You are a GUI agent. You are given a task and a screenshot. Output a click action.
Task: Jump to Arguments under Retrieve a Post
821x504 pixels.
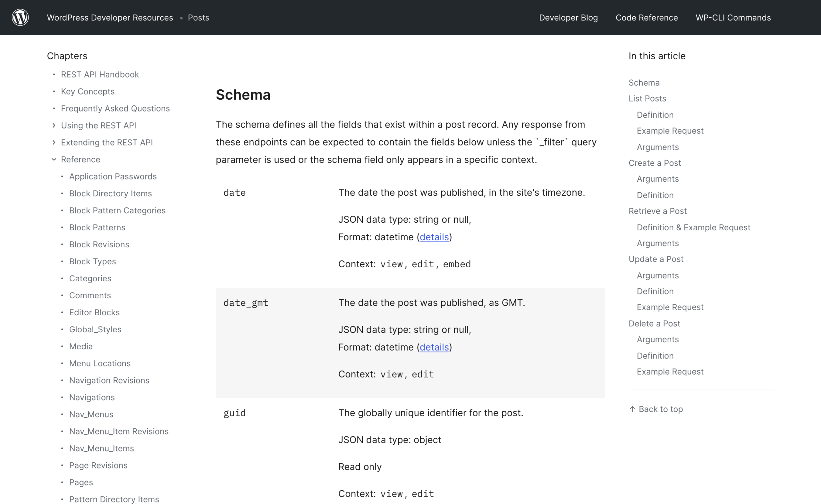click(657, 243)
